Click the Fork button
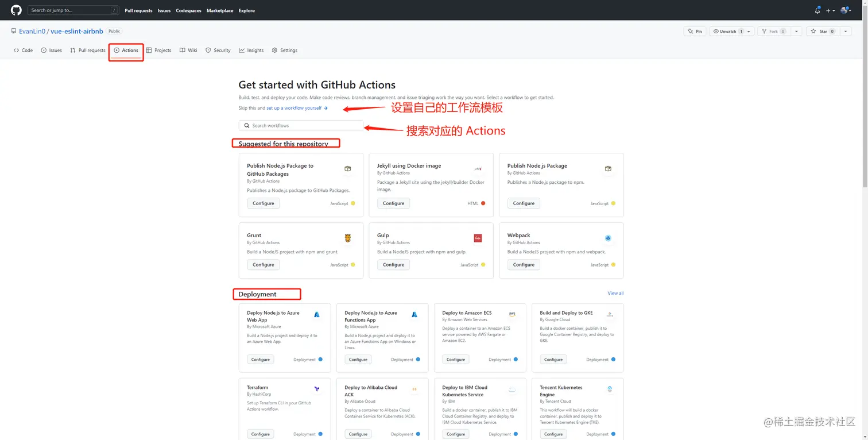 773,31
